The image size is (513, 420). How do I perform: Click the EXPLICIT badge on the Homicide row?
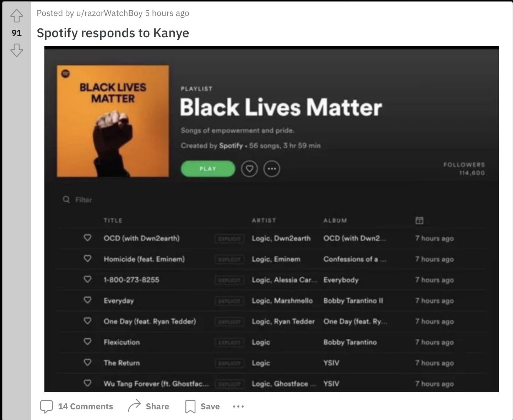click(229, 260)
